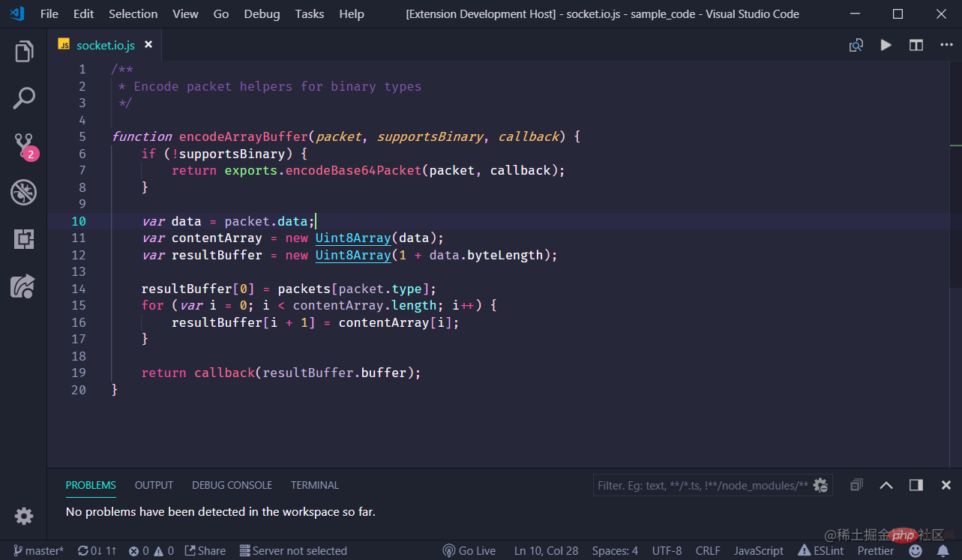Open the Search view in the activity bar
The width and height of the screenshot is (962, 560).
point(24,98)
